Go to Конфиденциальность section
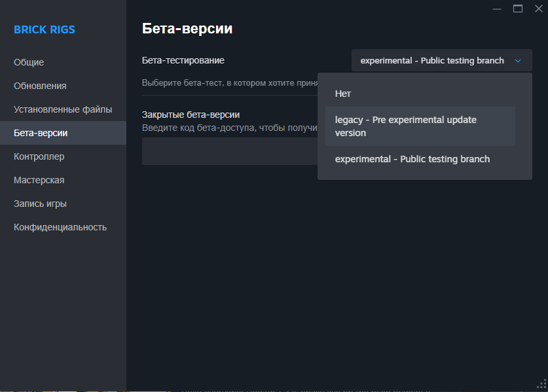 click(x=63, y=228)
